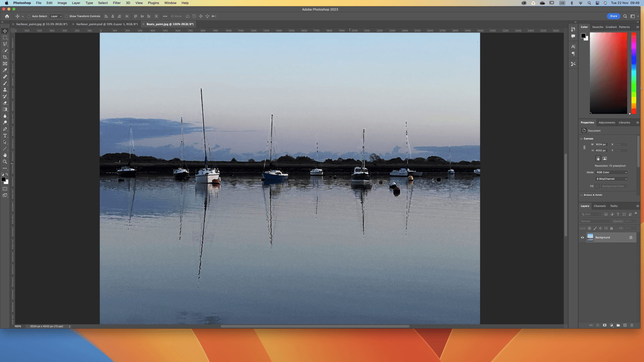
Task: Switch to the harbour_paint.psd document tab
Action: click(107, 24)
